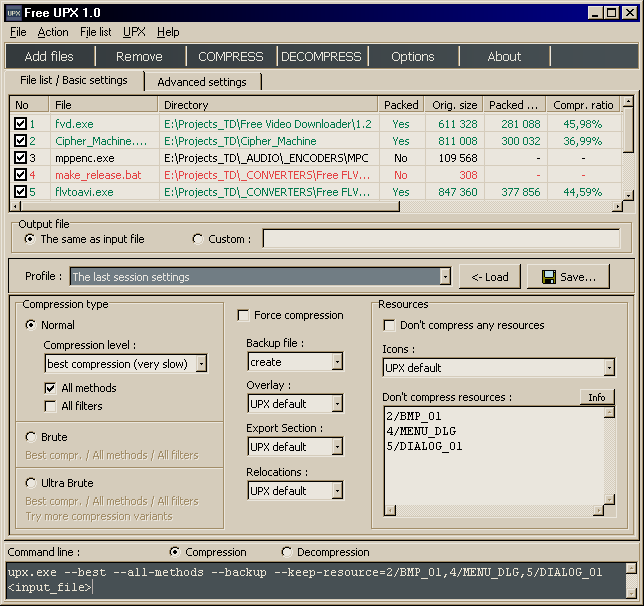Uncheck the mppenc.exe file checkbox
The height and width of the screenshot is (606, 644).
pos(20,158)
